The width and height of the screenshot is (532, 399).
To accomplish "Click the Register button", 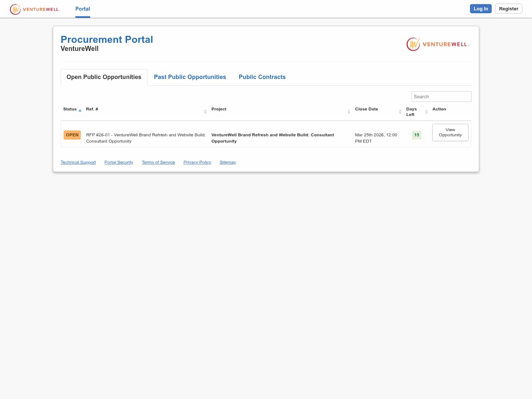I will click(508, 8).
